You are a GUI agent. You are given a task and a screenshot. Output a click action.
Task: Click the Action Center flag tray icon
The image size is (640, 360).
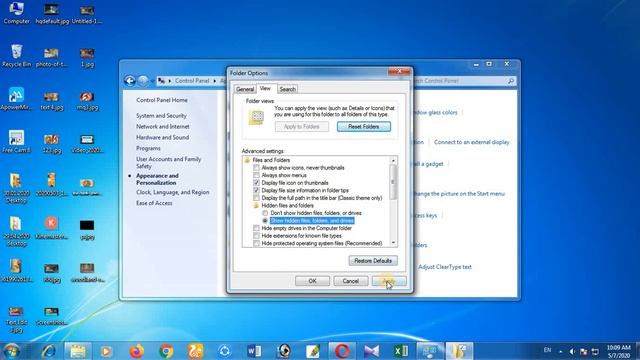584,351
